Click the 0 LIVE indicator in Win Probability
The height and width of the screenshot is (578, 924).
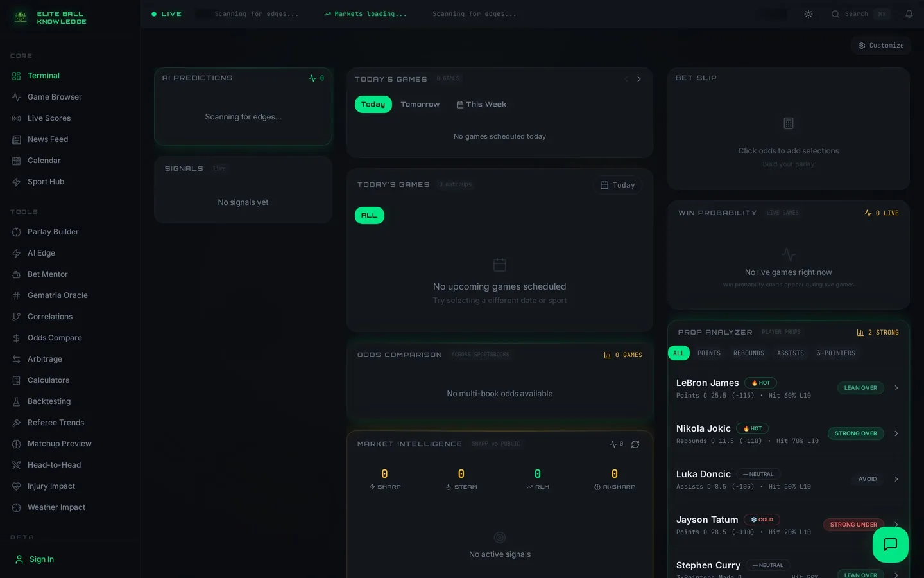882,213
